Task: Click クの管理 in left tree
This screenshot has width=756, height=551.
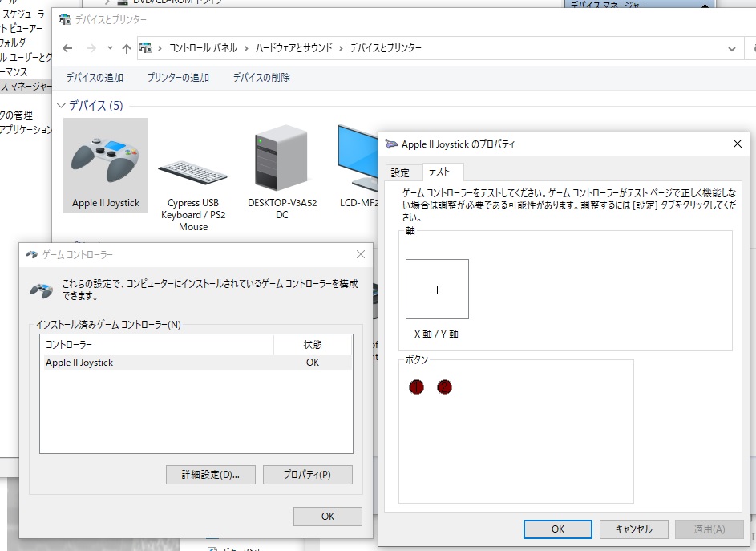Action: 16,115
